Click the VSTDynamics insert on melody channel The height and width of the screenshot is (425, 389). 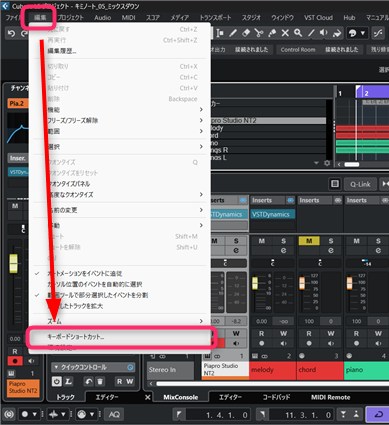272,214
